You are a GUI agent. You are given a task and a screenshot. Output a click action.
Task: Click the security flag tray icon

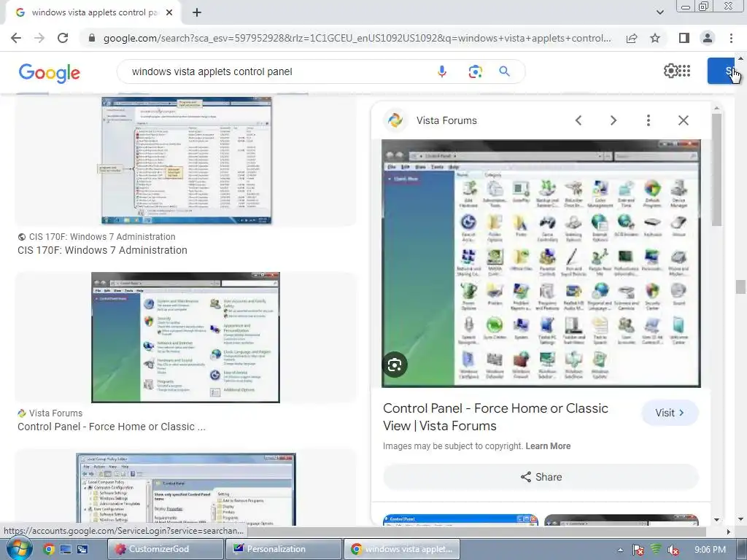pyautogui.click(x=638, y=550)
